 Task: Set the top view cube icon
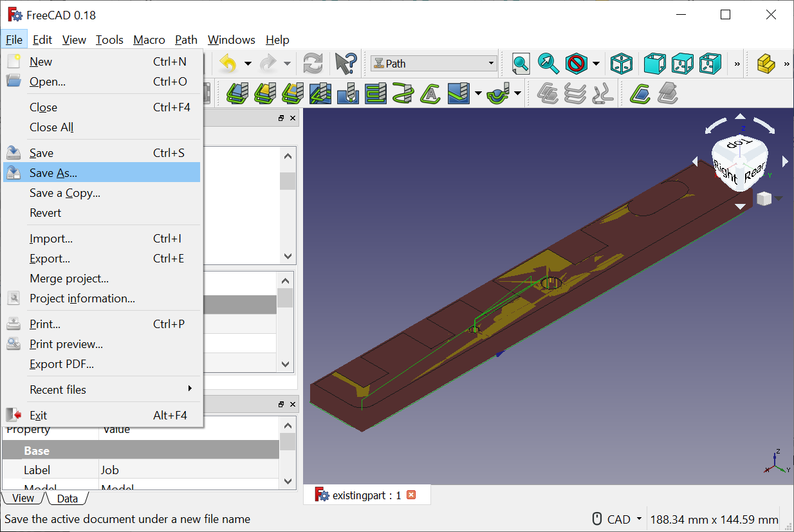click(682, 63)
